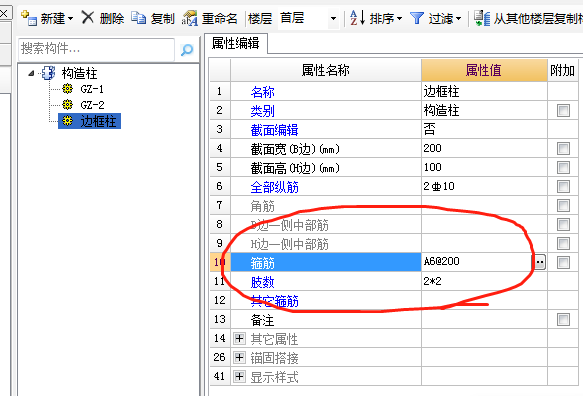Screen dimensions: 583x396
Task: Click row number 1 header
Action: (x=219, y=91)
